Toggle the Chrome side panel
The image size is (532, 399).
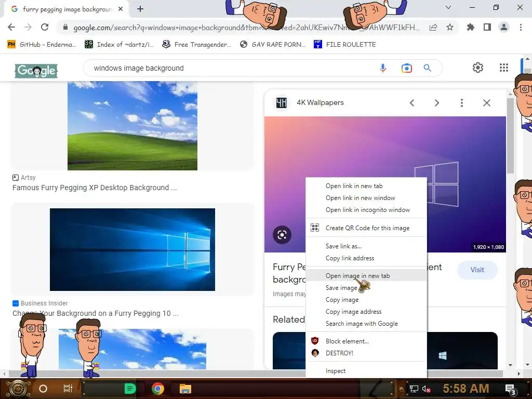click(x=487, y=27)
